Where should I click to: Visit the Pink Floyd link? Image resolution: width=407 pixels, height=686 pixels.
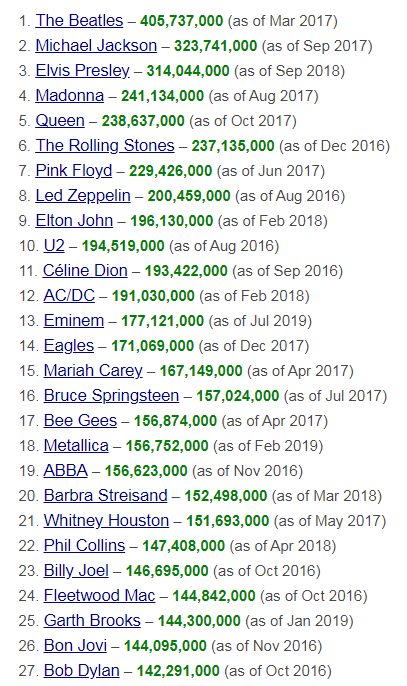[74, 170]
